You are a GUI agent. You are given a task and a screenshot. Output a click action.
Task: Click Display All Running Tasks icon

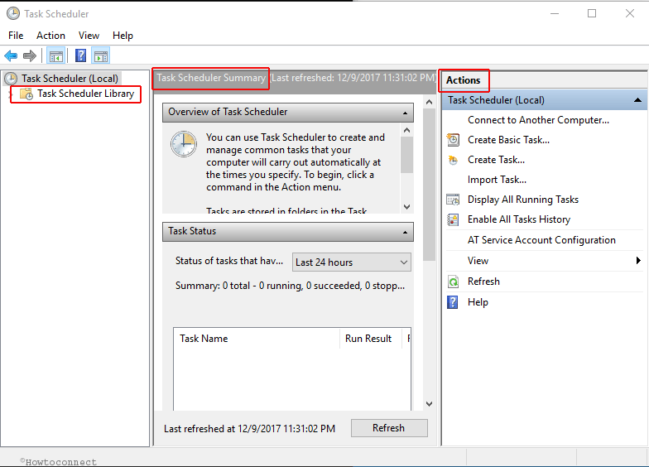tap(453, 200)
